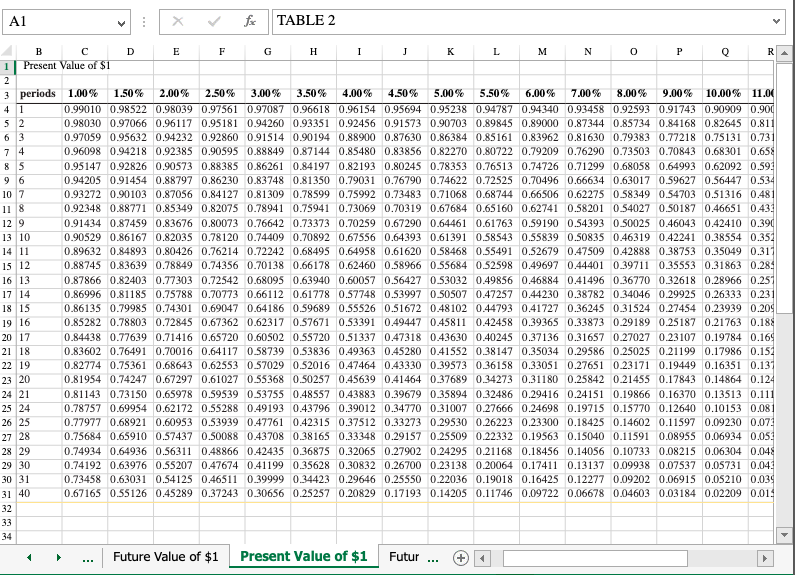Click the 4.00% rate header cell
This screenshot has height=575, width=798.
pyautogui.click(x=359, y=94)
